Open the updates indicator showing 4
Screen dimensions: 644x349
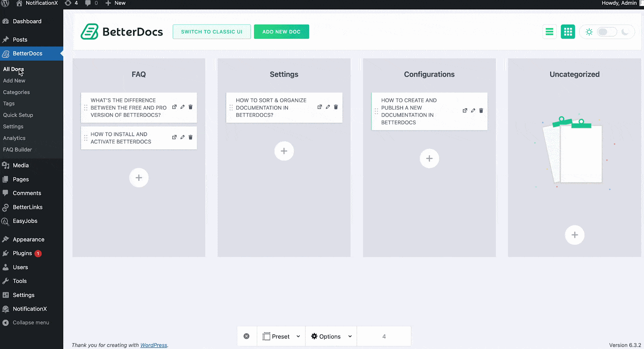tap(71, 3)
